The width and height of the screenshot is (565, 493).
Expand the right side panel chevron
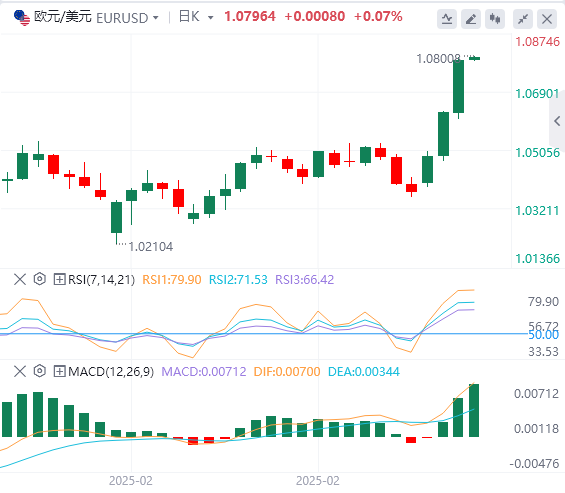(x=557, y=121)
